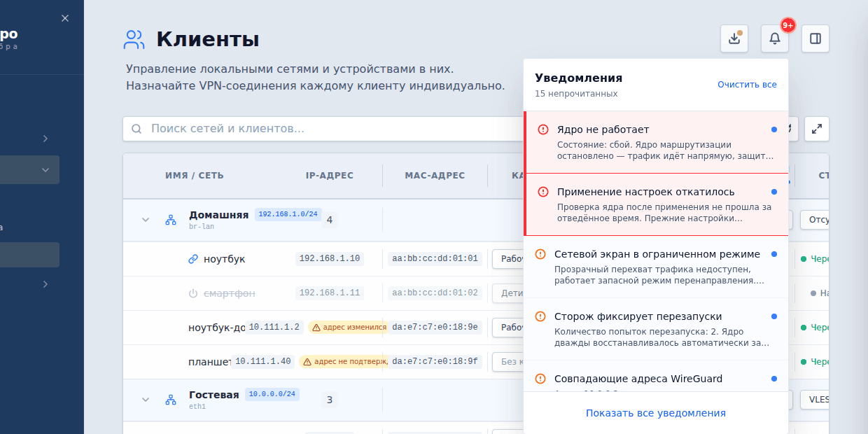
Task: Click unread dot of Ядро не работает
Action: 773,129
